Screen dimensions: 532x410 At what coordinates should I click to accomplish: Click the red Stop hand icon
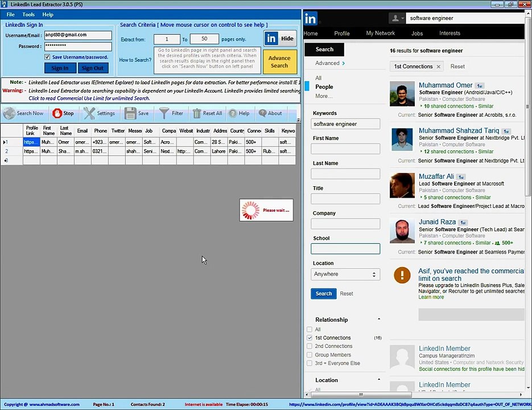pos(57,113)
